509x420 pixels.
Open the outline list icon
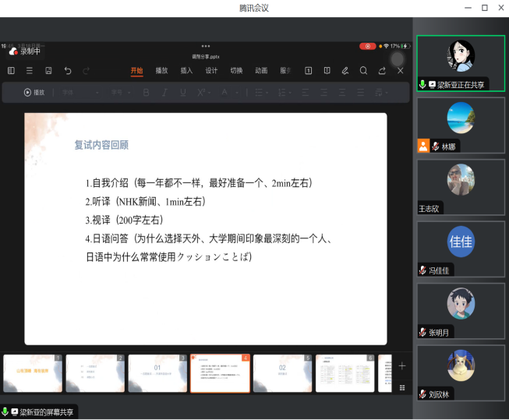(x=30, y=71)
